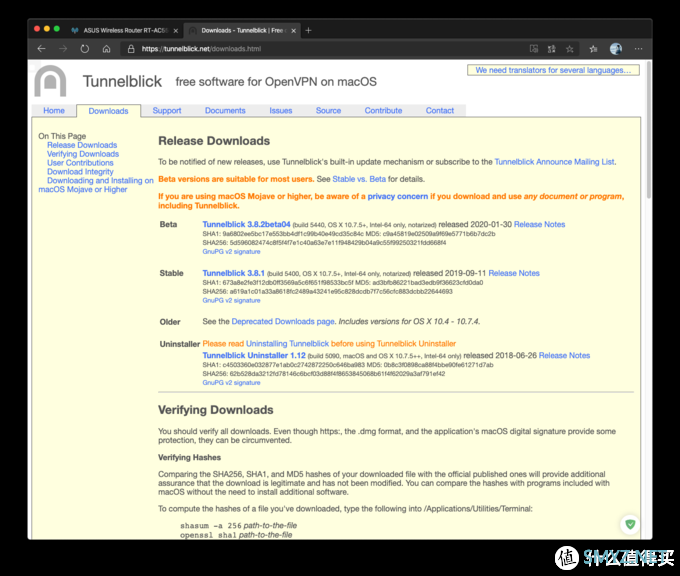Jump to Download Integrity sidebar link
Screen dimensions: 680x576
(x=80, y=172)
